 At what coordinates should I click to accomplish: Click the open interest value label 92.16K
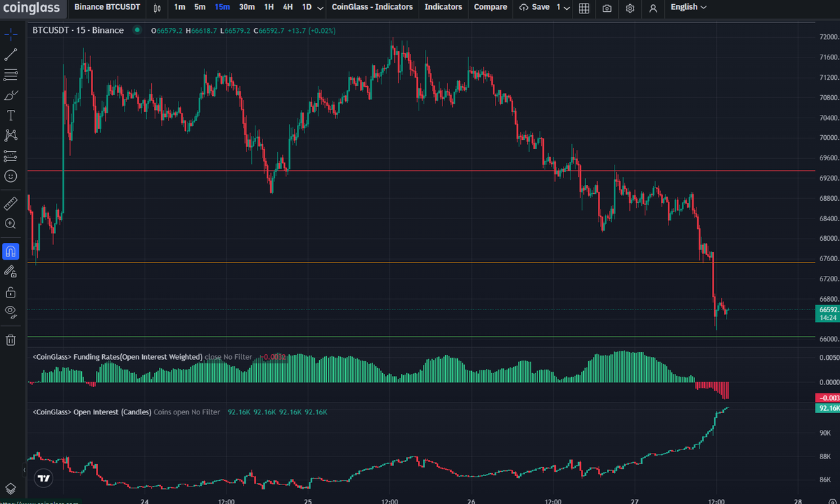point(828,408)
